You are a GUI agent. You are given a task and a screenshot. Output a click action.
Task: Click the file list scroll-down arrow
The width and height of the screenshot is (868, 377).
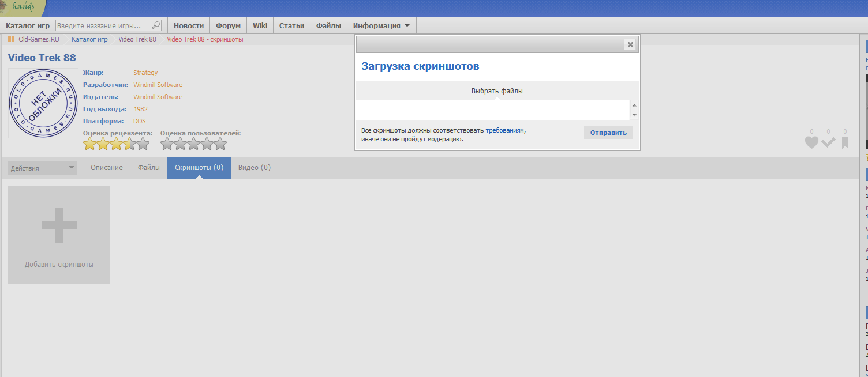[x=634, y=115]
